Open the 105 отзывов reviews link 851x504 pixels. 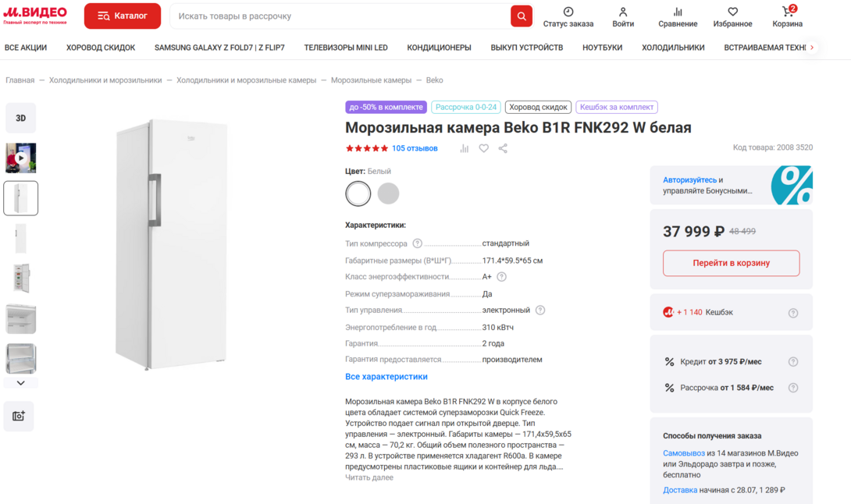pyautogui.click(x=415, y=148)
